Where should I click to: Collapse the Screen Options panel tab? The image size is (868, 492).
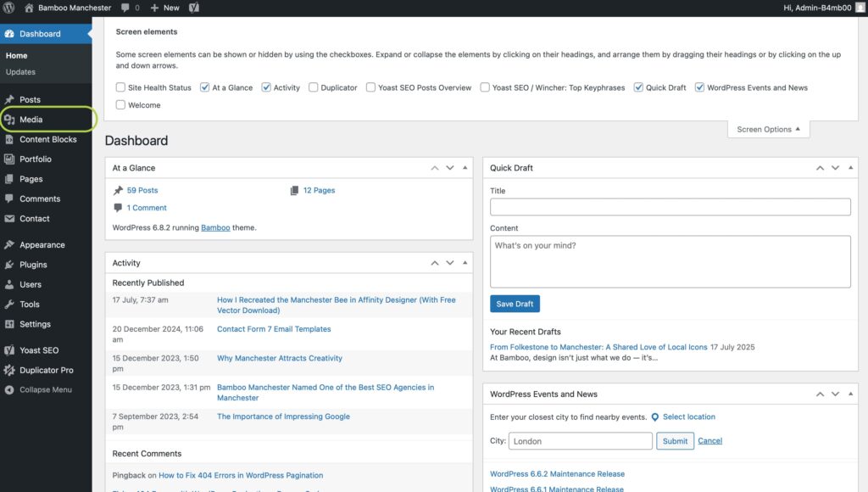click(x=768, y=129)
